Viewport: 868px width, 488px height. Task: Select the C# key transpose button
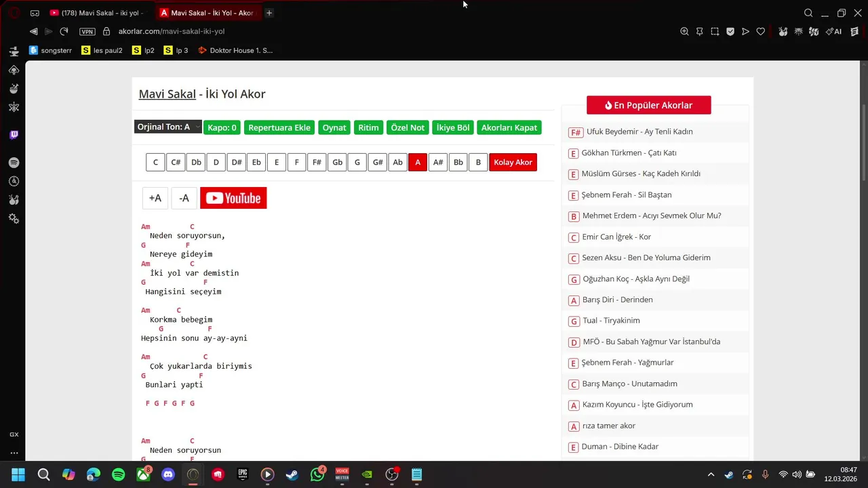(176, 162)
